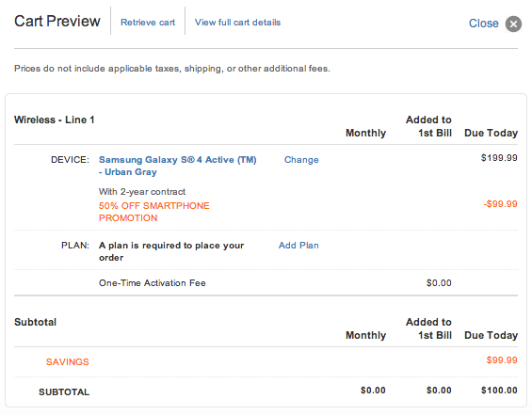Click the Add Plan link

tap(298, 245)
